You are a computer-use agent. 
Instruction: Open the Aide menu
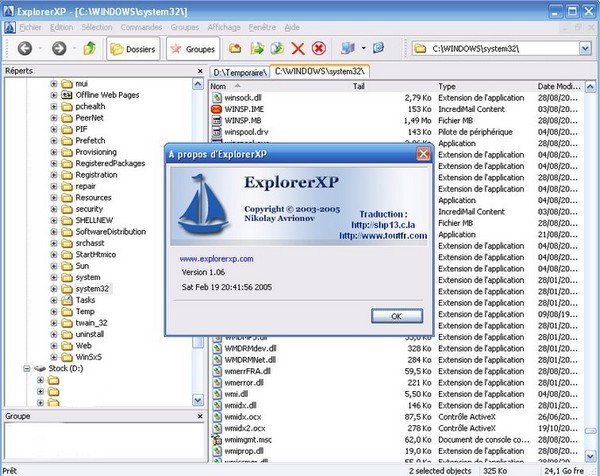292,27
